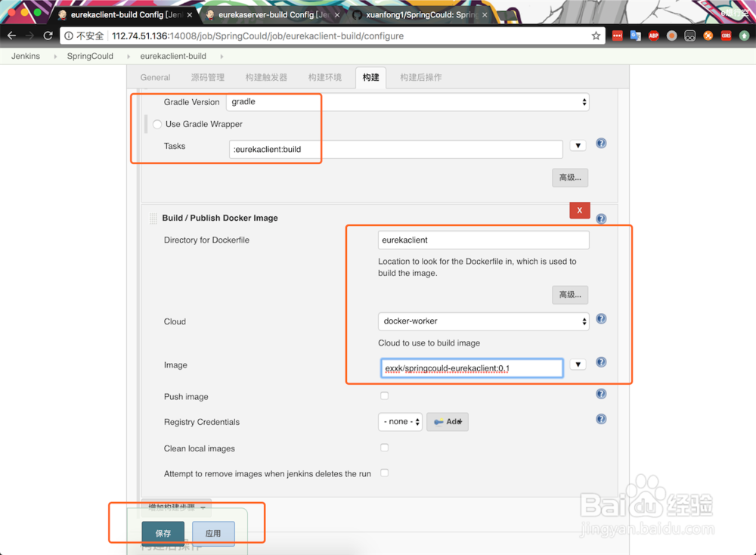Expand the Tasks field arrow button

578,146
